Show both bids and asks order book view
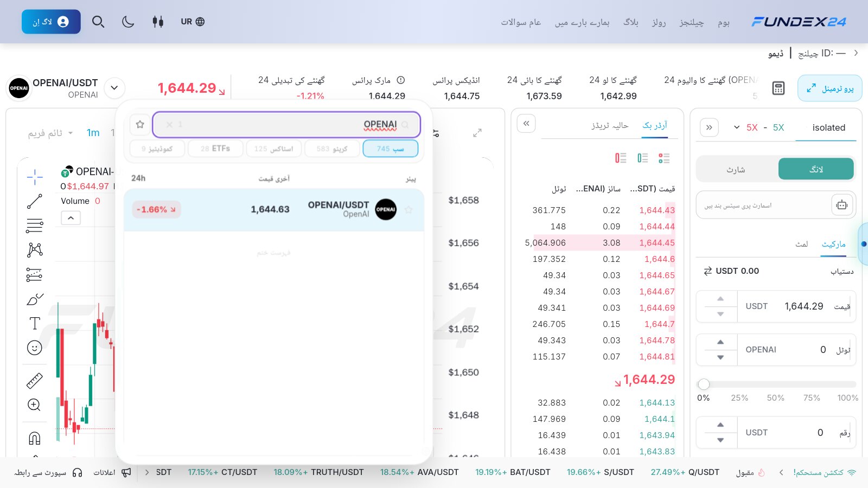This screenshot has width=868, height=488. click(664, 158)
